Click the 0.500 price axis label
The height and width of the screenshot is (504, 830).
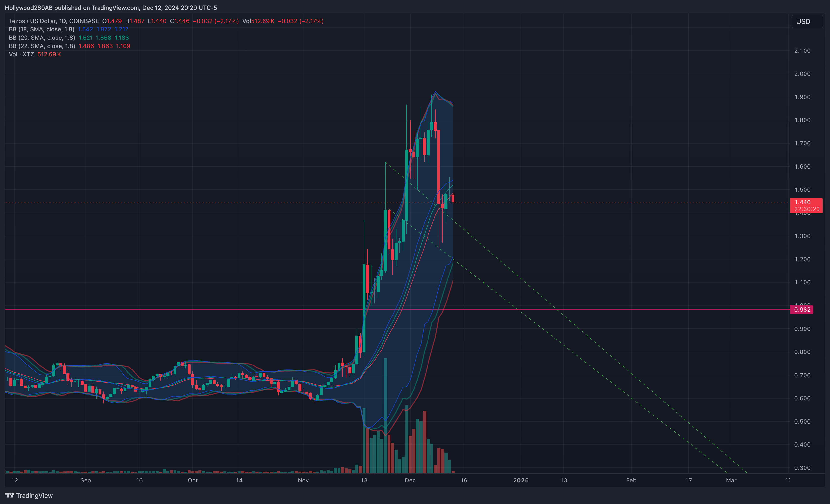click(802, 421)
